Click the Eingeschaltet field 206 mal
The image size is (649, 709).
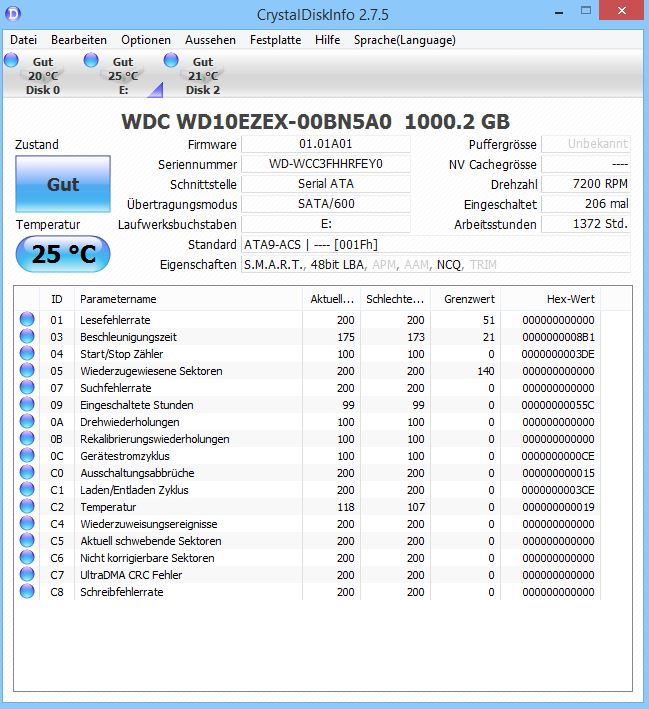pyautogui.click(x=586, y=204)
